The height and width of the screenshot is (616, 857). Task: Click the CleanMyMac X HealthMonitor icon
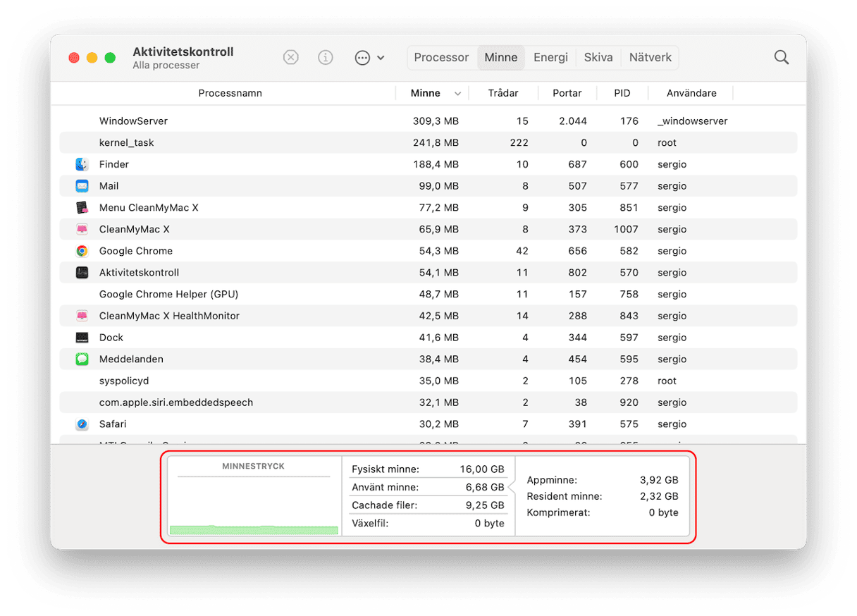(82, 316)
